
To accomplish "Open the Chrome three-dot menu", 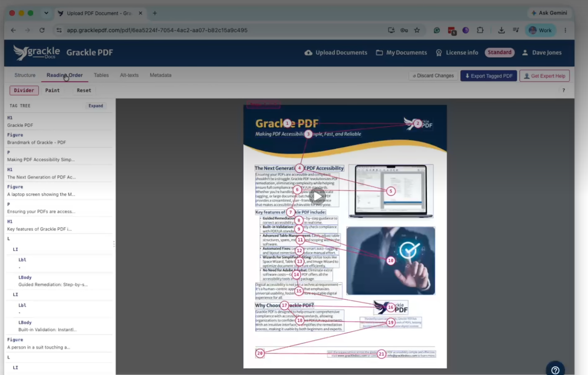I will pos(565,30).
